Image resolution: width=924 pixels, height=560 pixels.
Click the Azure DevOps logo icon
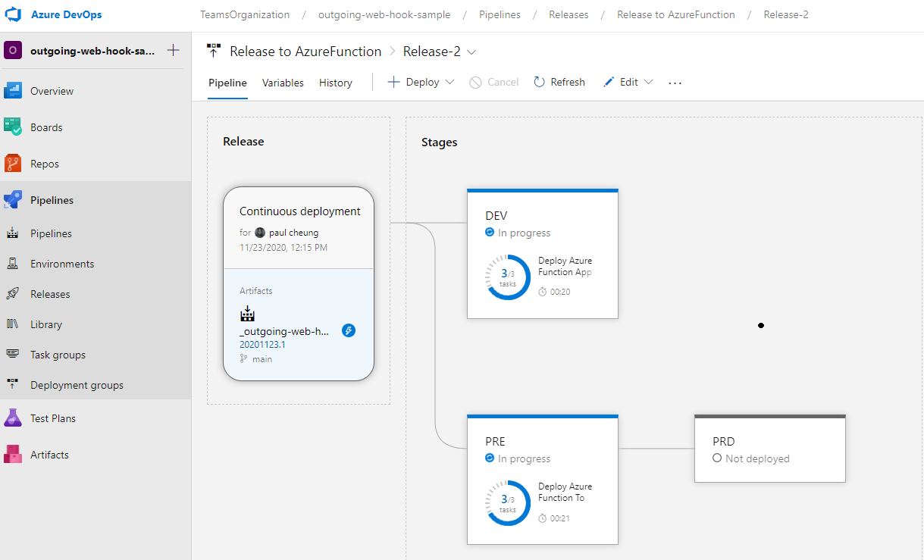(12, 14)
